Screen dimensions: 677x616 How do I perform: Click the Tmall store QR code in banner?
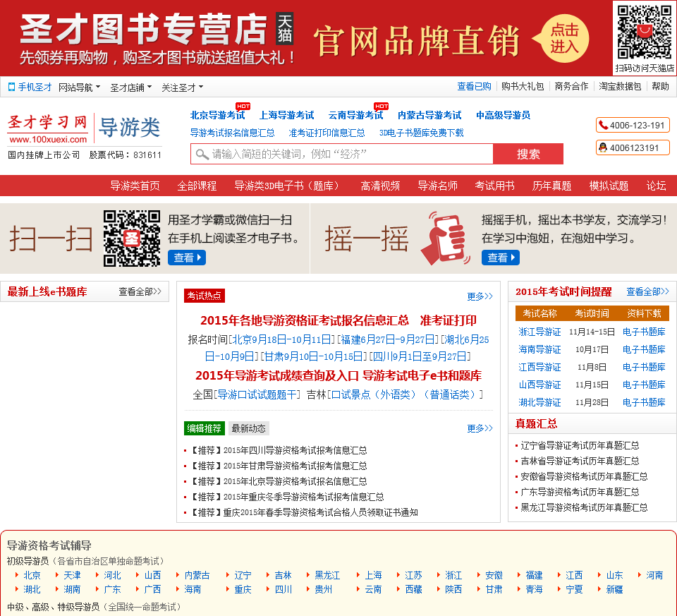(644, 32)
